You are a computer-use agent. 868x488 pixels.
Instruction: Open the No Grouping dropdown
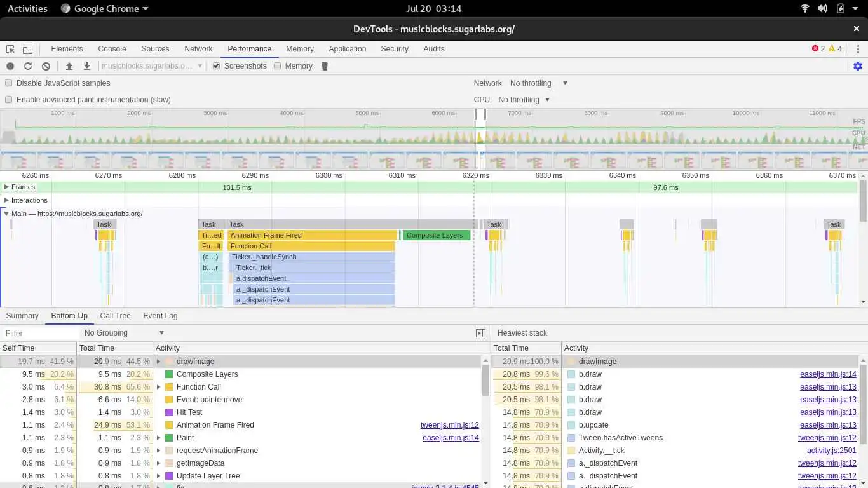124,333
